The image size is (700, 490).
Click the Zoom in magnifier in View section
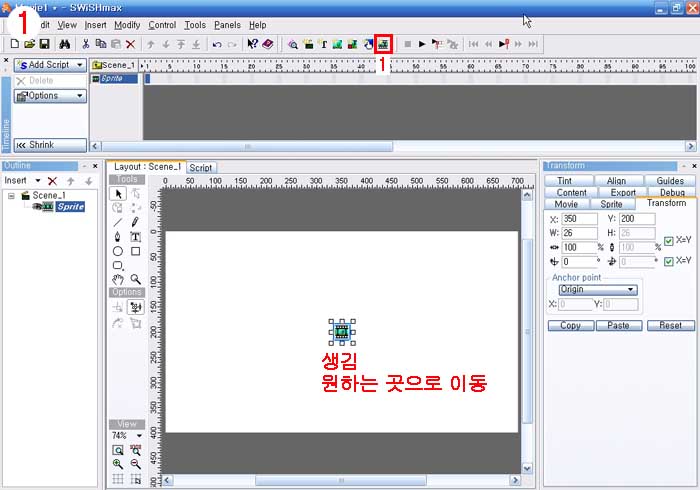click(118, 465)
